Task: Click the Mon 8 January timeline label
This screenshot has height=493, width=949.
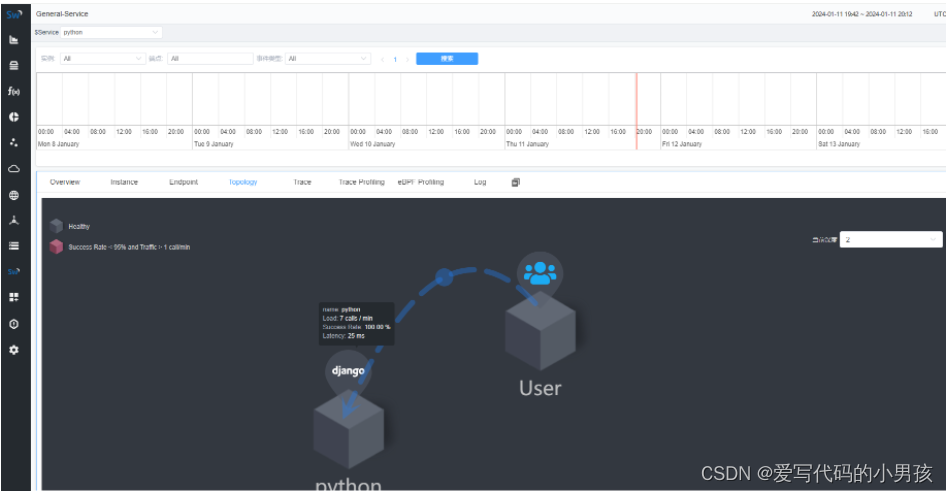Action: click(58, 144)
